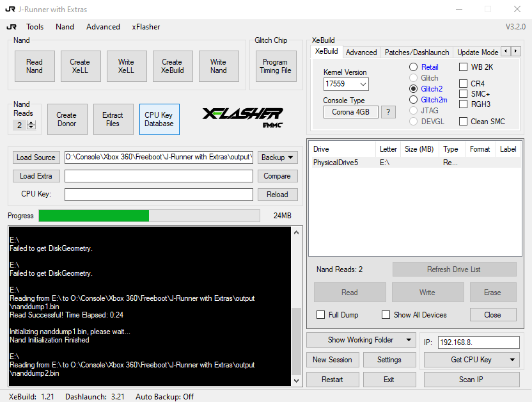Click Program Timing File button
This screenshot has height=402, width=532.
[x=276, y=66]
